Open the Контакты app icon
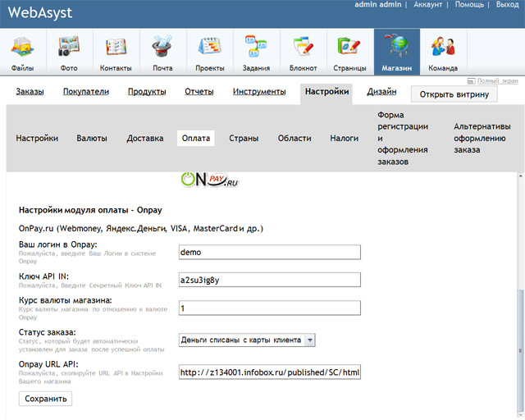The image size is (525, 420). click(x=116, y=52)
